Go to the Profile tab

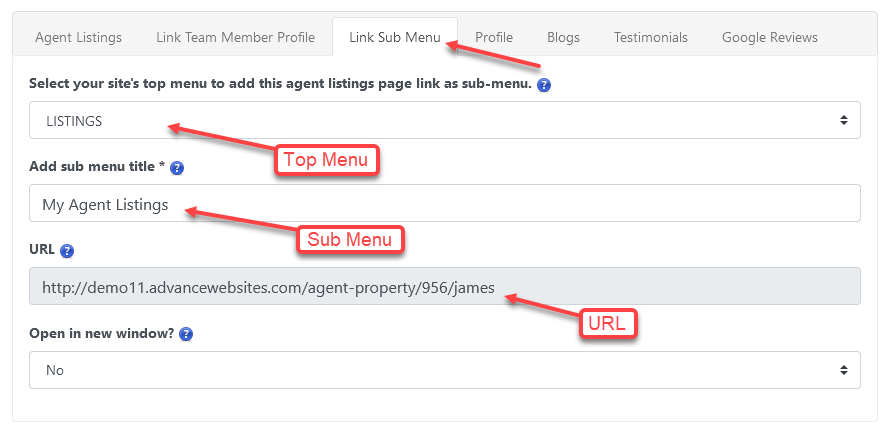494,37
